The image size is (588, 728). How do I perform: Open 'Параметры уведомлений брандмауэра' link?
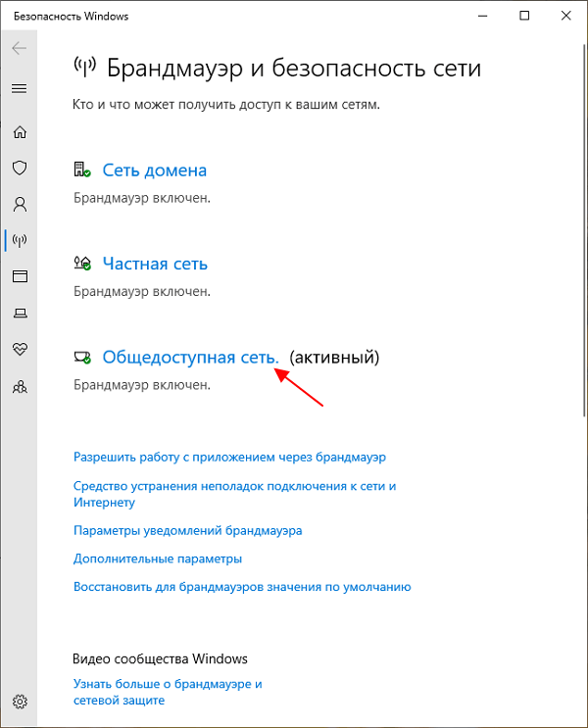(187, 530)
